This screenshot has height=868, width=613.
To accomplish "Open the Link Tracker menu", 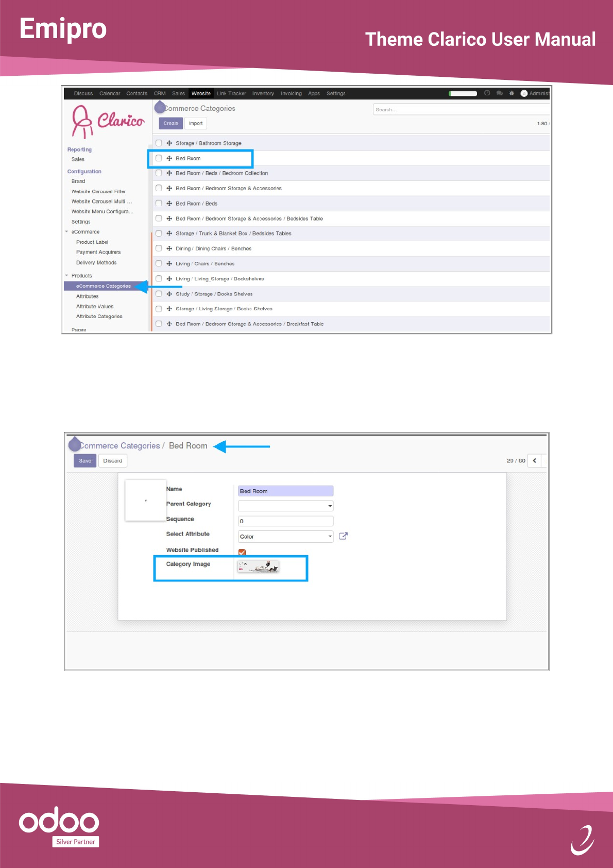I will (x=231, y=93).
